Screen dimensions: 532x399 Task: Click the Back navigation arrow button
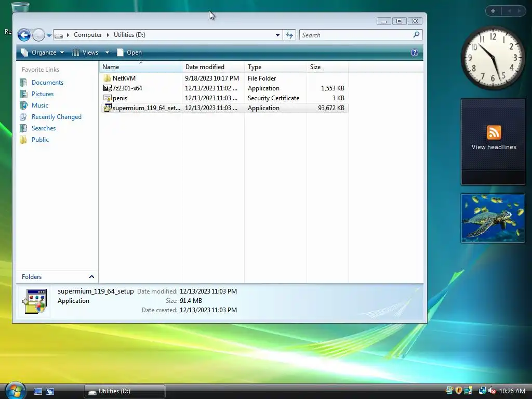coord(24,35)
